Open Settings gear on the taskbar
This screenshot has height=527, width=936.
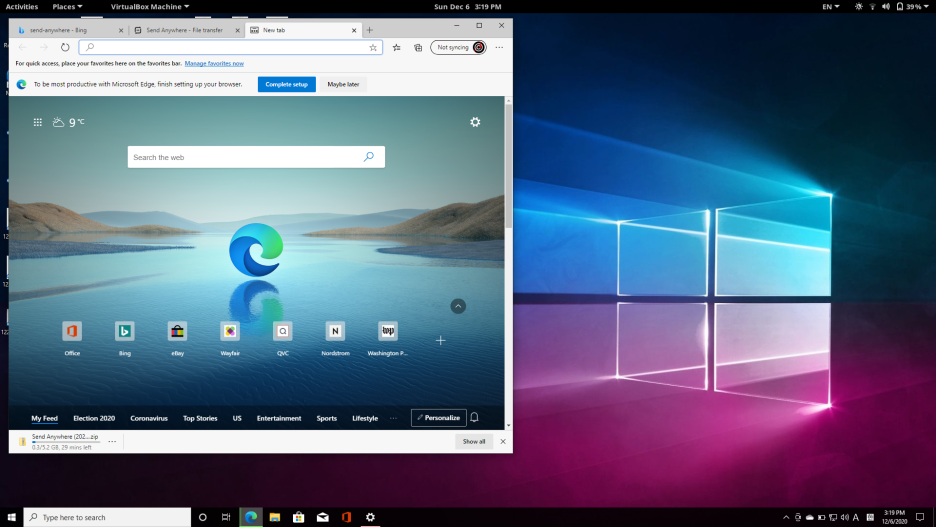coord(370,517)
